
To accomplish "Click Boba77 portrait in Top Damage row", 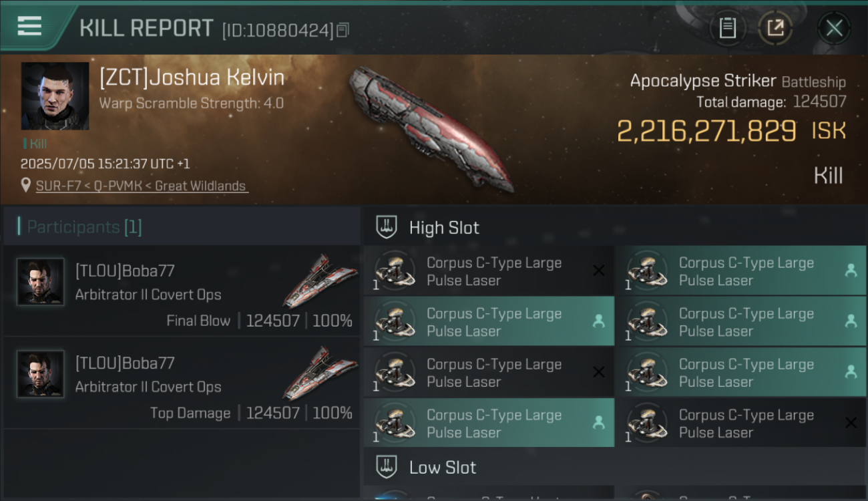I will coord(40,374).
